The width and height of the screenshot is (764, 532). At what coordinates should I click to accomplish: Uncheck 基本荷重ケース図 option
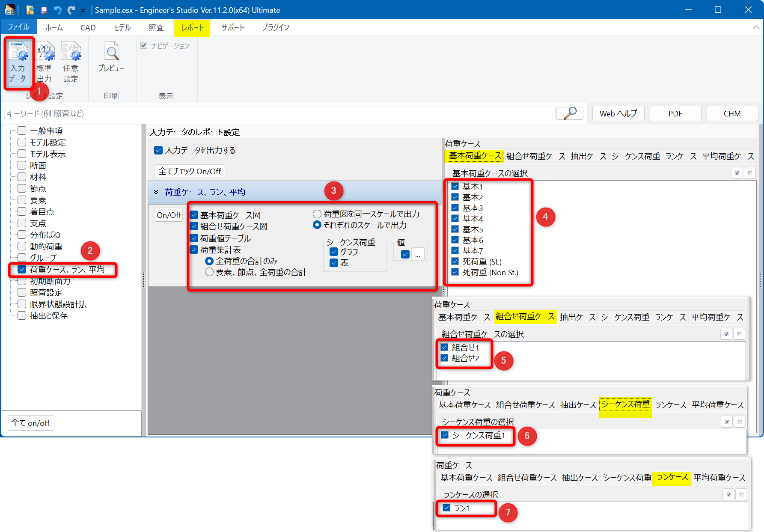194,215
